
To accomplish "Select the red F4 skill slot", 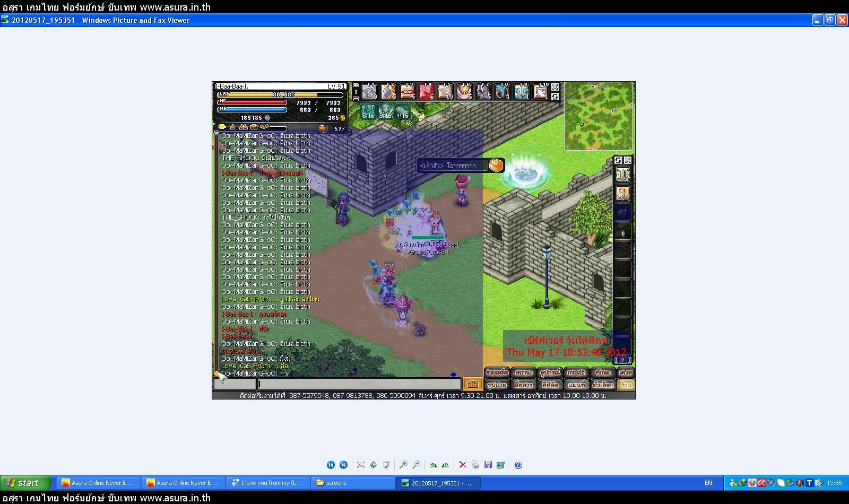I will (x=427, y=91).
